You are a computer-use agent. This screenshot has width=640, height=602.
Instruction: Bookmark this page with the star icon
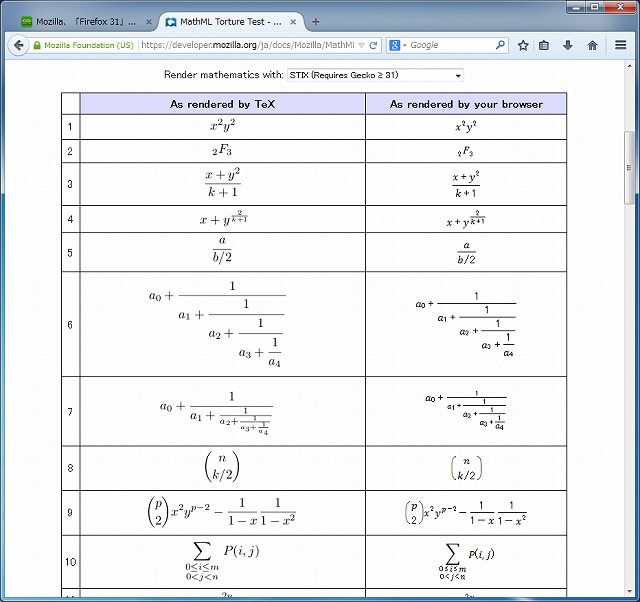[523, 45]
